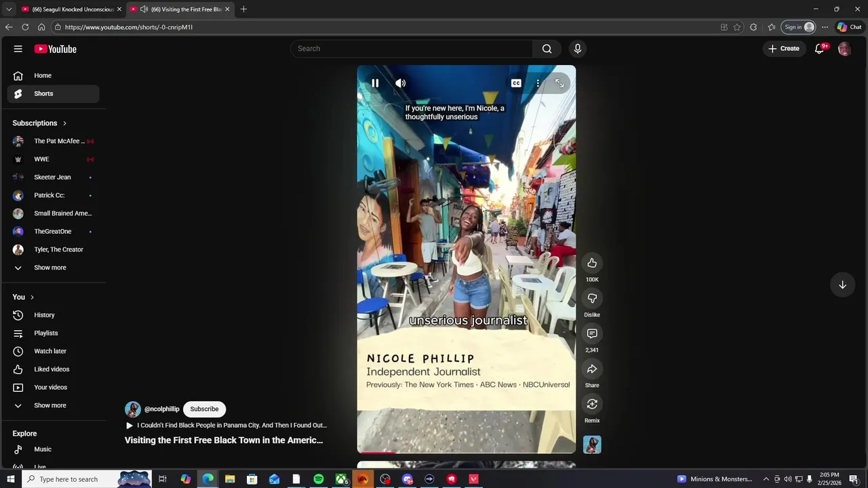Open the @ncolphillip channel link

161,409
